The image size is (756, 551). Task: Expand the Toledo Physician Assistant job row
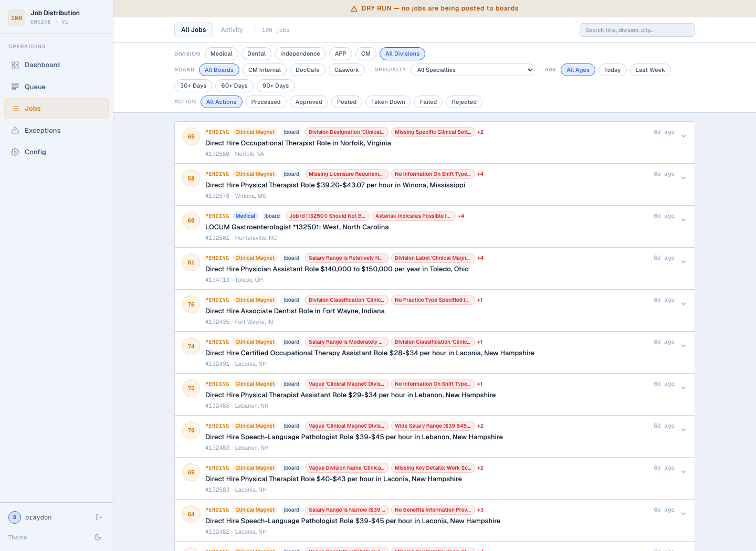(684, 262)
